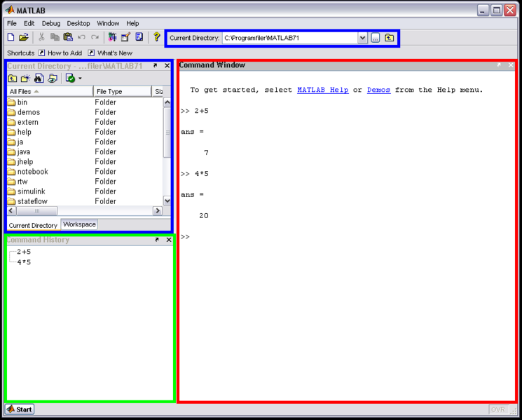Click the vertical scrollbar thumb in file list
Image resolution: width=522 pixels, height=420 pixels.
pos(167,133)
